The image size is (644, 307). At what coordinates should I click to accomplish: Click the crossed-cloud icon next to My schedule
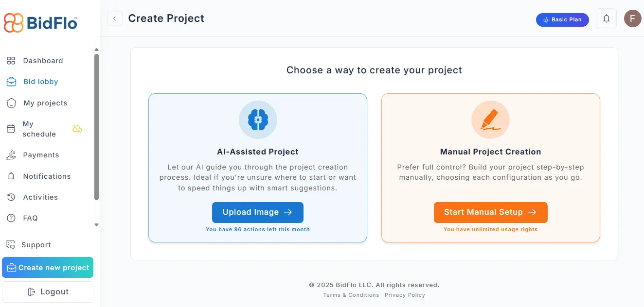coord(77,129)
